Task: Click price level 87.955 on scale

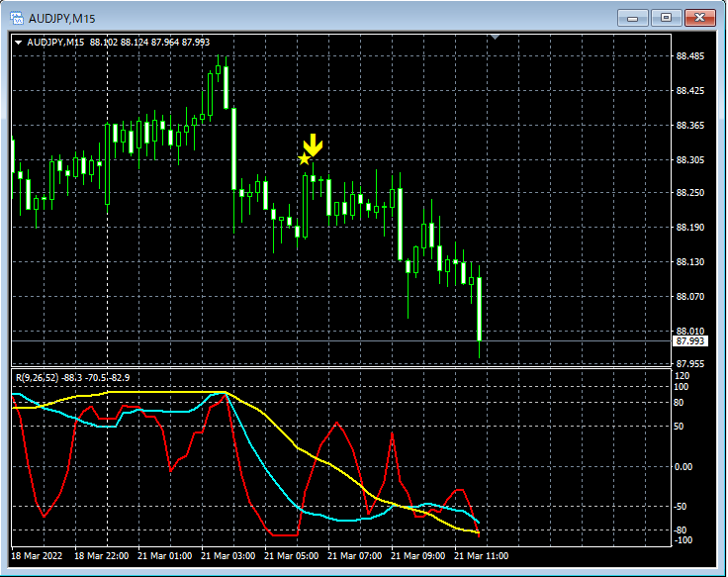Action: 690,364
